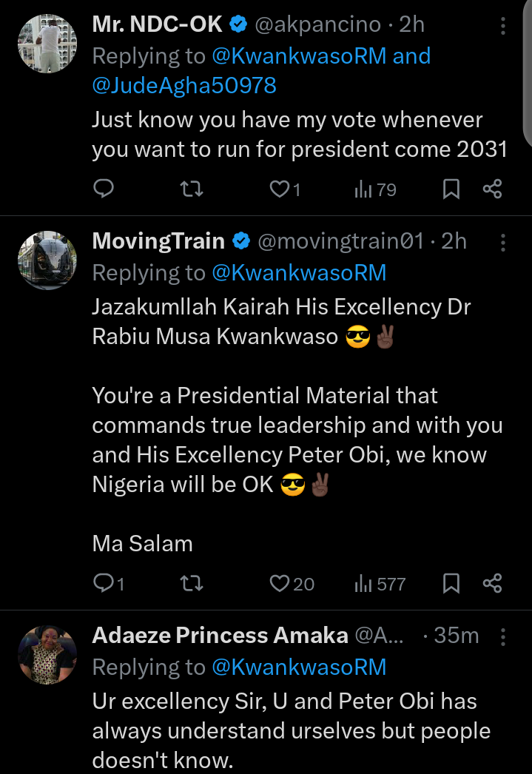Share MovingTrain's tweet
Screen dimensions: 532x774
(x=492, y=584)
